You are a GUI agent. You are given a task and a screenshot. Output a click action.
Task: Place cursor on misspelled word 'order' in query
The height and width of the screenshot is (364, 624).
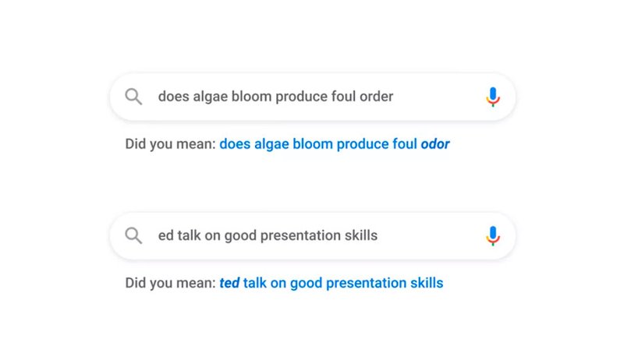click(x=376, y=97)
